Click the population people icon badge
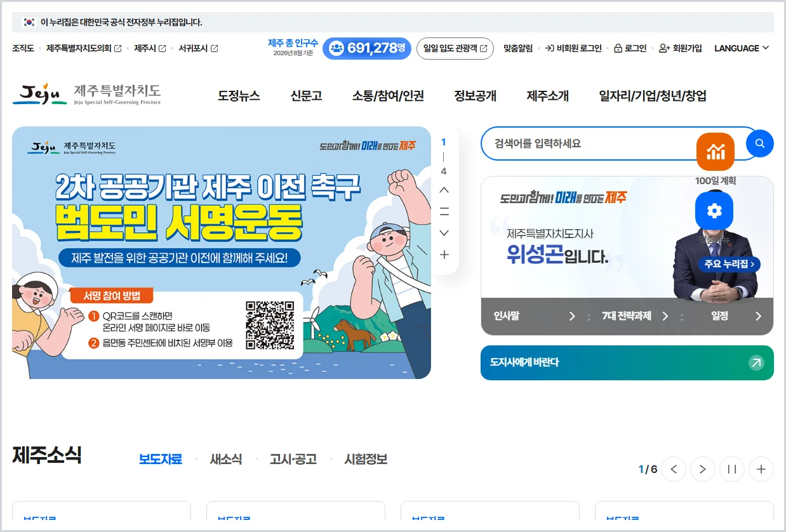The height and width of the screenshot is (532, 786). coord(336,48)
